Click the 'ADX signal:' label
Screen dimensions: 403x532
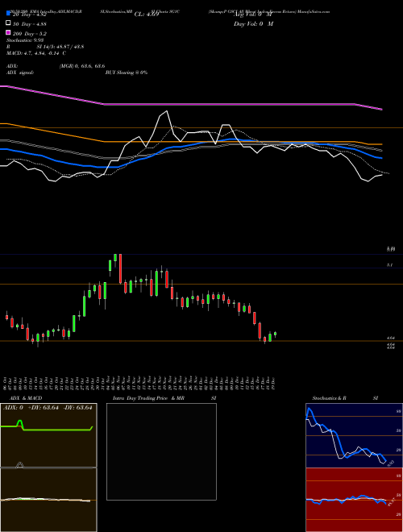click(x=20, y=73)
